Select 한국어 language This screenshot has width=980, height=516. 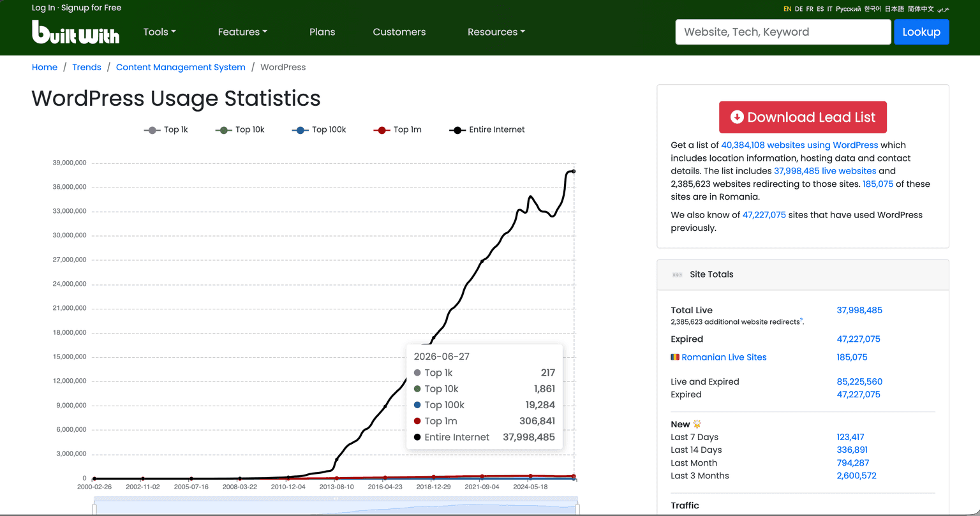(x=873, y=9)
